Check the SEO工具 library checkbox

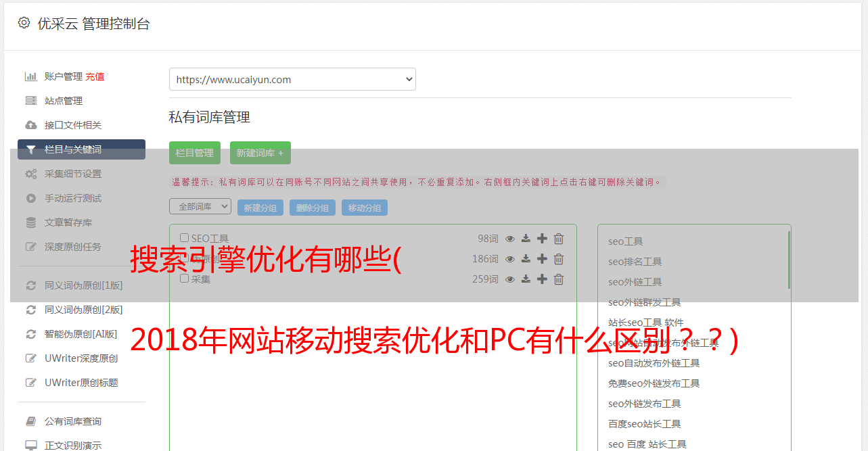click(184, 238)
